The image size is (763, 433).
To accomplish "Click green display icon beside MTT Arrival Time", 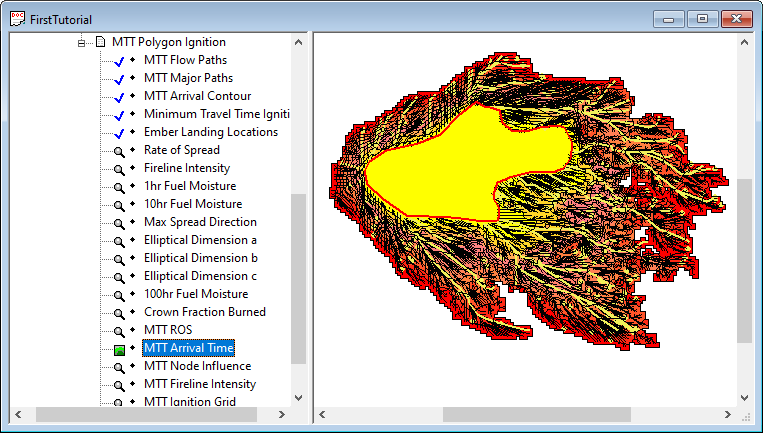I will tap(119, 350).
